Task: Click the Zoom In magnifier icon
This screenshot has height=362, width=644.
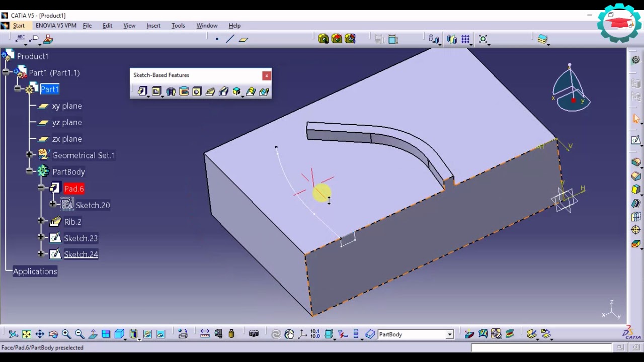Action: (66, 334)
